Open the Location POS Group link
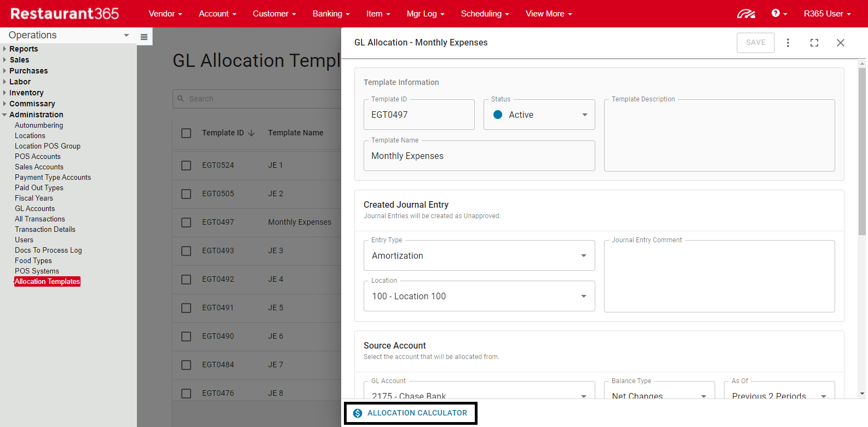The height and width of the screenshot is (427, 868). tap(48, 146)
